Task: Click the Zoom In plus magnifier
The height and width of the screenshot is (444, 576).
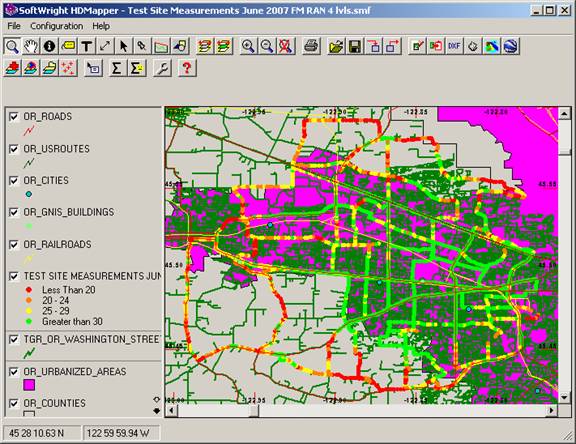Action: tap(248, 46)
